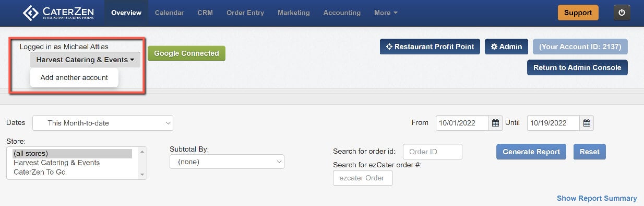Click the orange Support button
Screen dimensions: 644x206
tap(578, 13)
